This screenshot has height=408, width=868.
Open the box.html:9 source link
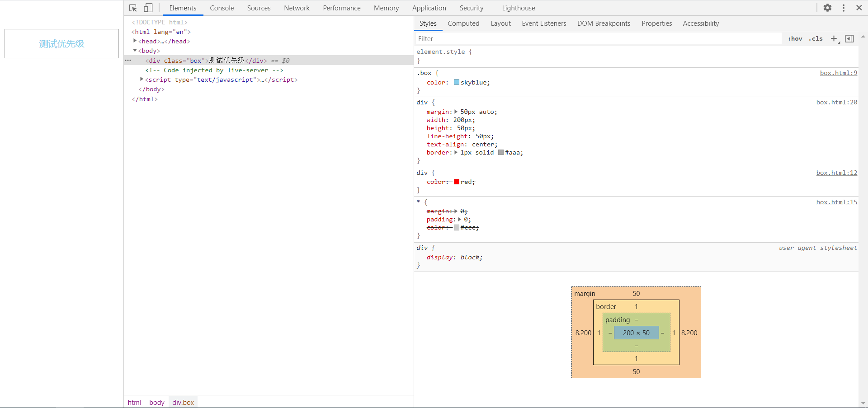click(838, 73)
